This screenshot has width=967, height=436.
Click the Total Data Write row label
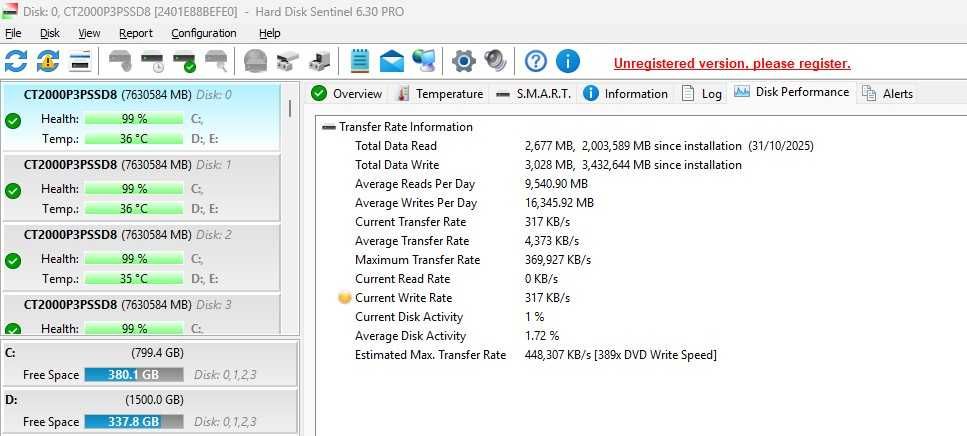click(397, 165)
